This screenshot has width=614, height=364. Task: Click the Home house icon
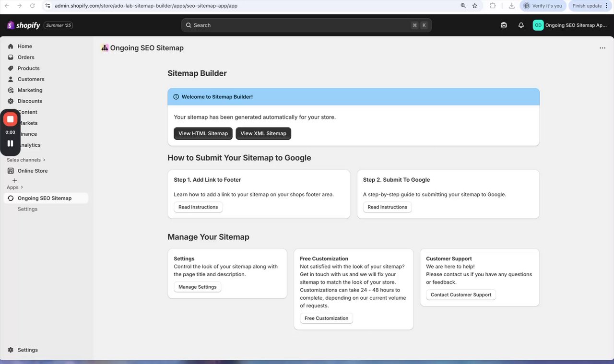coord(11,46)
